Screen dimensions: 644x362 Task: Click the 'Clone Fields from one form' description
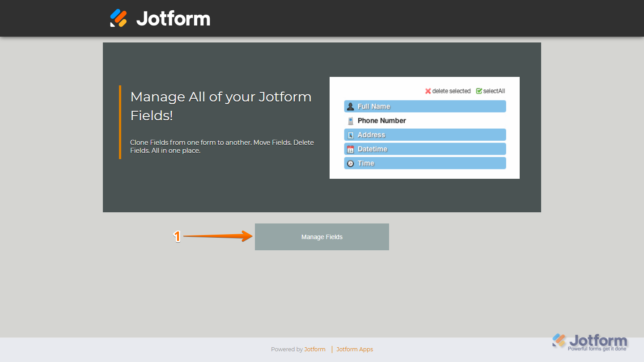point(222,147)
